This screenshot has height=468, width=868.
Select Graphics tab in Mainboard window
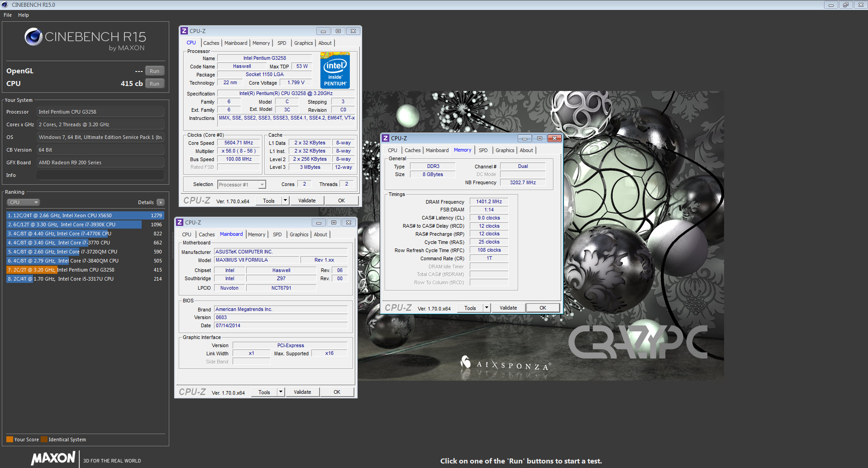coord(299,234)
